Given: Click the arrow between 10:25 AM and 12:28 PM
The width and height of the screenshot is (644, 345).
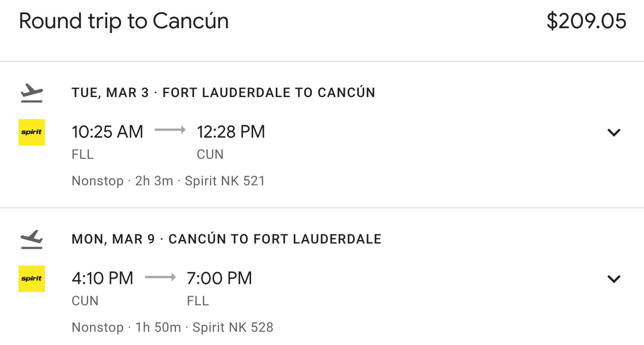Looking at the screenshot, I should tap(170, 130).
